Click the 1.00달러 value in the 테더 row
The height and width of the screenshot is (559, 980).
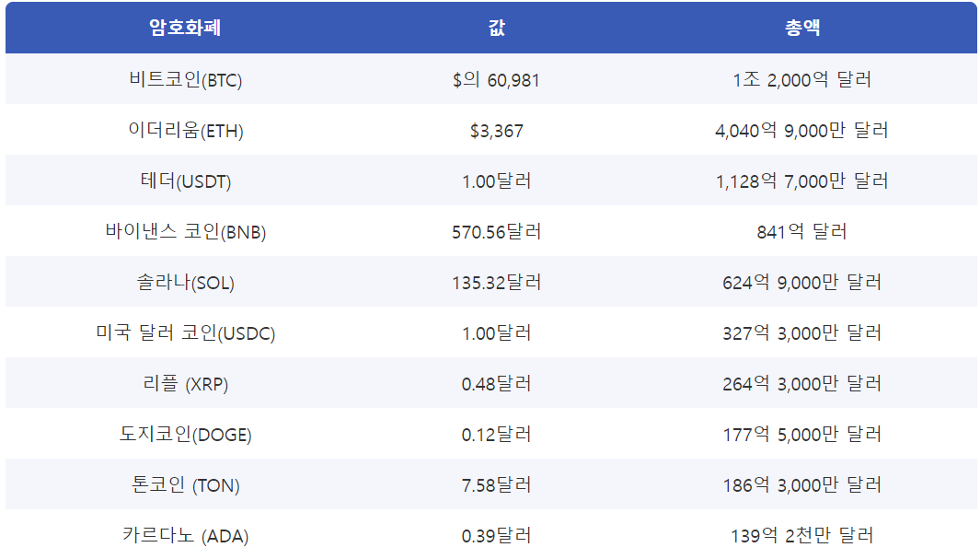(x=496, y=181)
